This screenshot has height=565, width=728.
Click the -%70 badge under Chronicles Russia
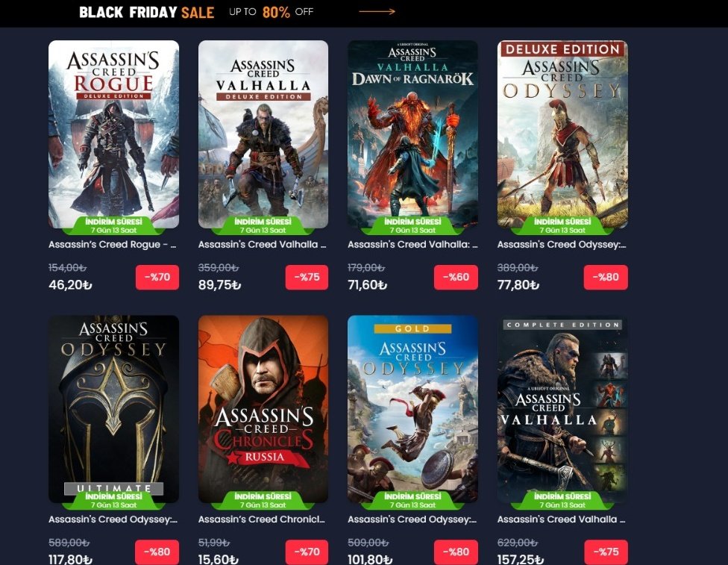307,552
